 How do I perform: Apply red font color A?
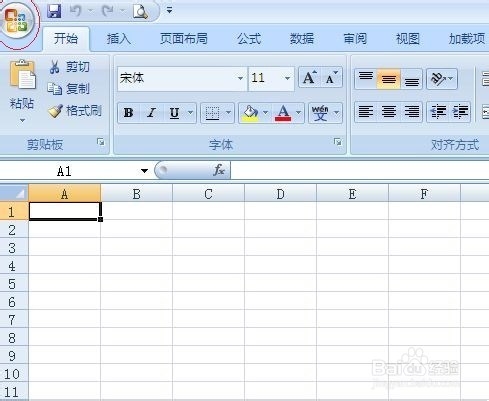click(283, 113)
